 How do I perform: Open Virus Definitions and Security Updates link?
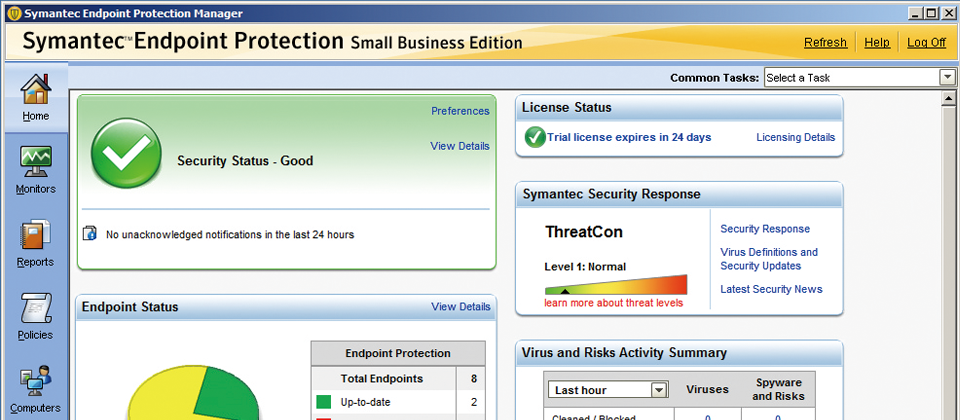tap(769, 259)
